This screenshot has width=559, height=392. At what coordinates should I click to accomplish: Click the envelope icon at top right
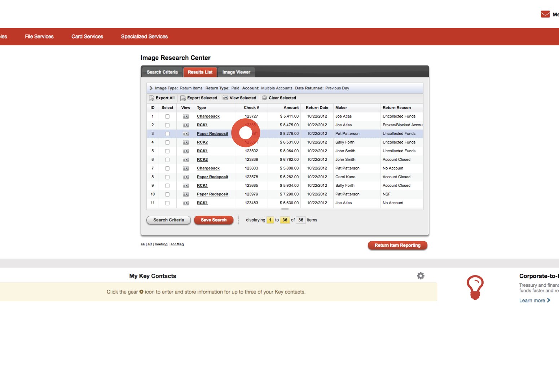click(545, 14)
